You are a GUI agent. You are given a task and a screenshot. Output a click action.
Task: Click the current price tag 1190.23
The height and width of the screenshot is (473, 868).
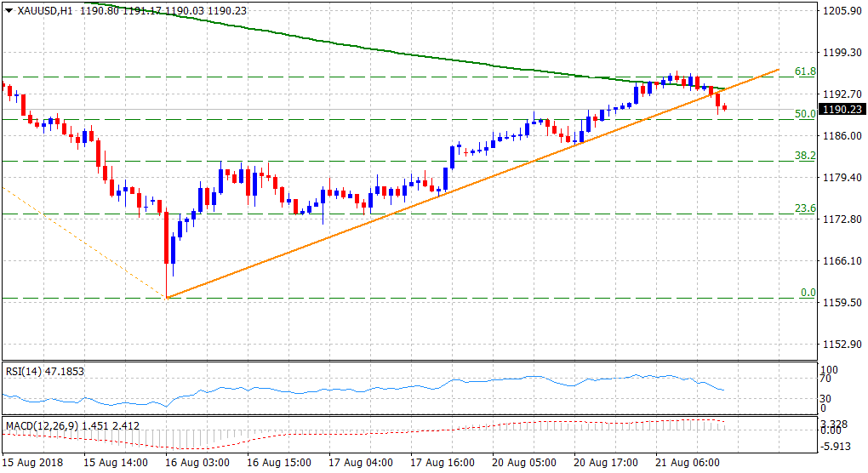point(841,110)
